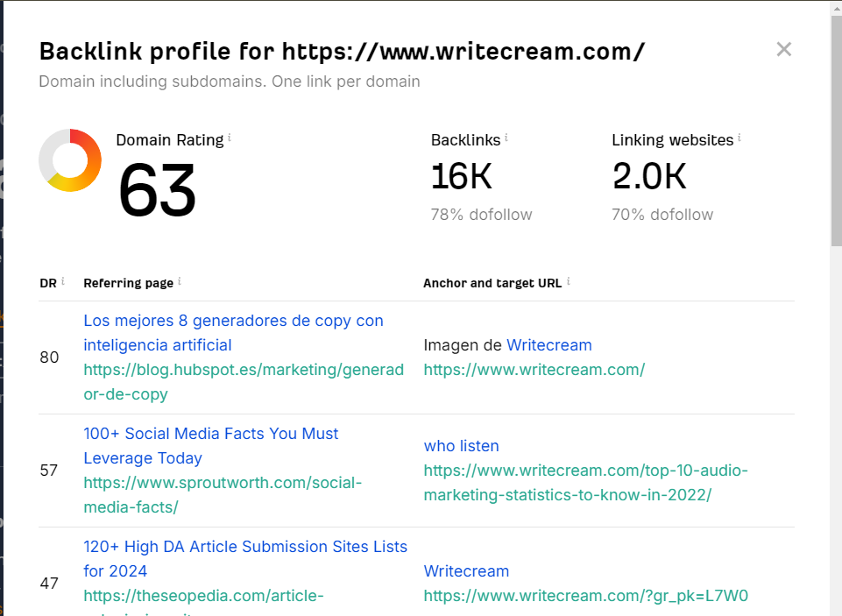Click 'Anchor and target URL' column header
Screen dimensions: 842x616
tap(492, 283)
